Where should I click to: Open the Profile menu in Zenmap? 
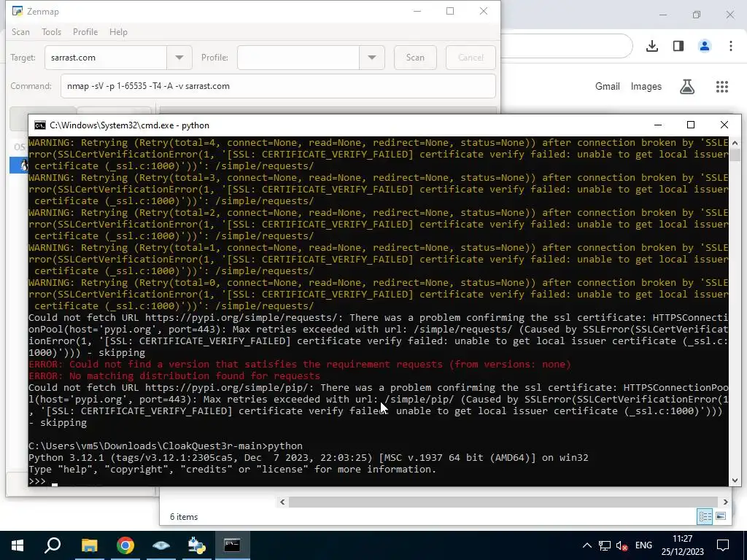(85, 32)
